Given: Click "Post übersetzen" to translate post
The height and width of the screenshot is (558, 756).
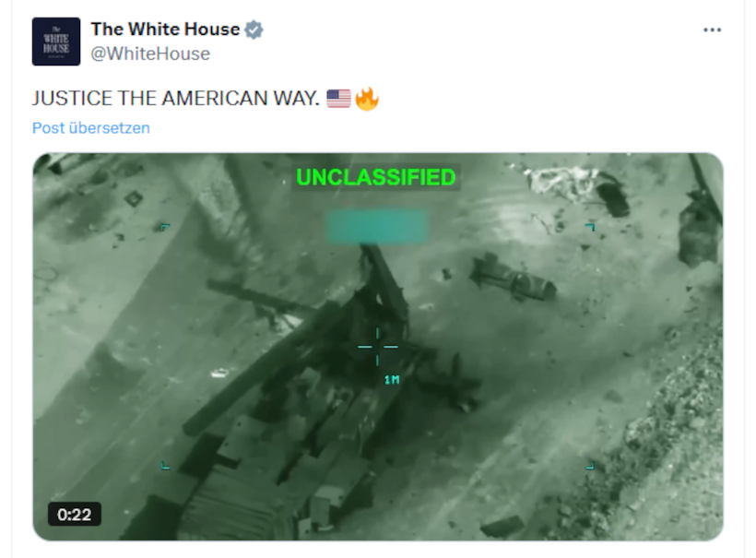Looking at the screenshot, I should (x=91, y=128).
